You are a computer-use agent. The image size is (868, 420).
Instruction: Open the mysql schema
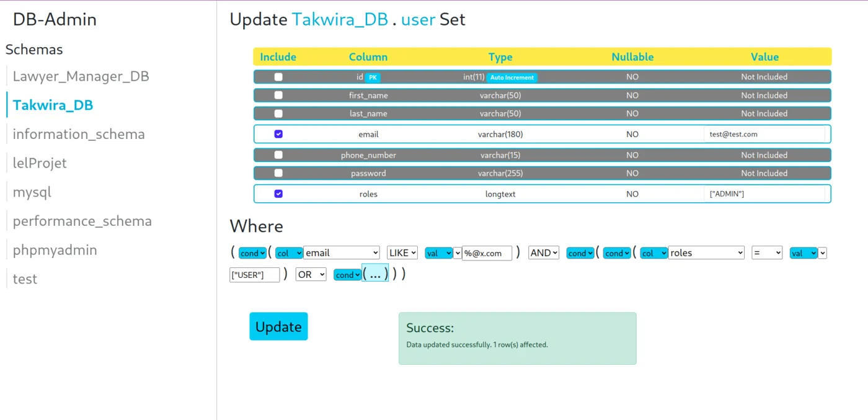[x=32, y=192]
